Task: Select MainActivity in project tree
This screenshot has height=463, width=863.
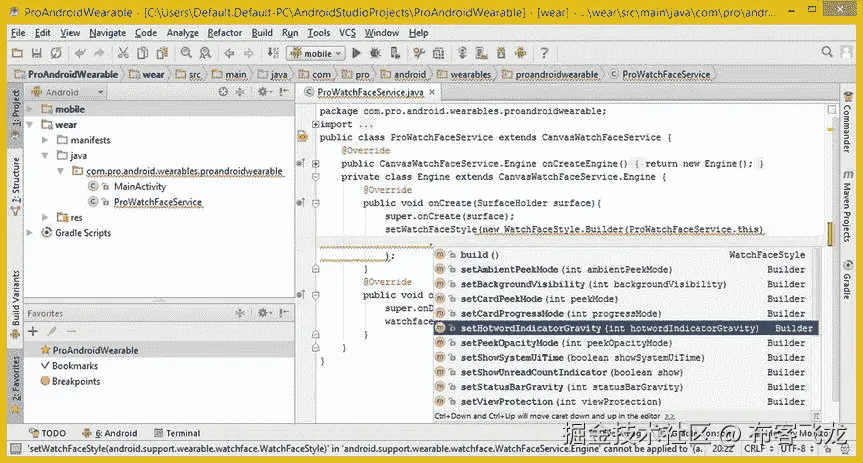Action: [x=140, y=187]
